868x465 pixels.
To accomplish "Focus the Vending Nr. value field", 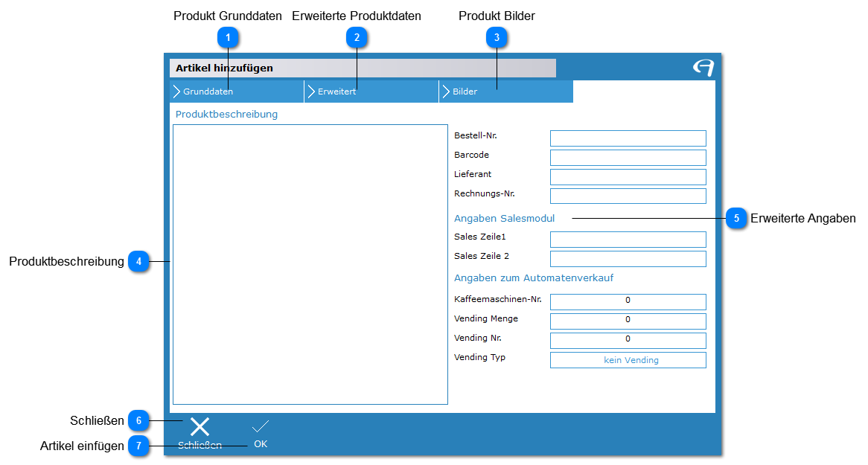I will 628,341.
